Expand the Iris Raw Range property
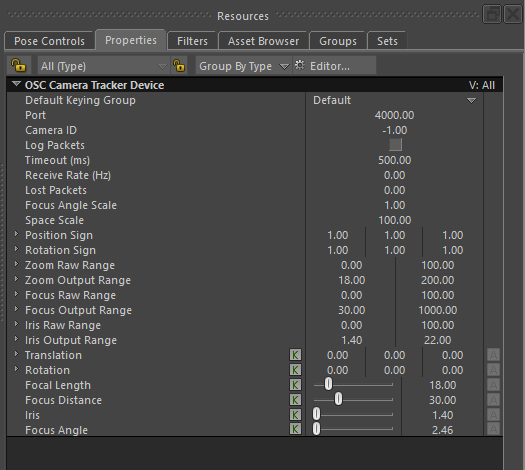Image resolution: width=525 pixels, height=470 pixels. [x=16, y=324]
